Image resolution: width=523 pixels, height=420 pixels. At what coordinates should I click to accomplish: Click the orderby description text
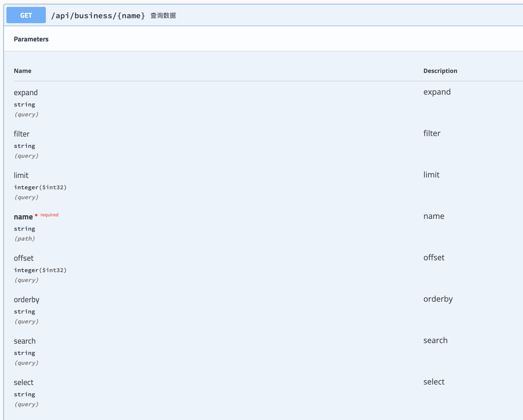pyautogui.click(x=438, y=299)
